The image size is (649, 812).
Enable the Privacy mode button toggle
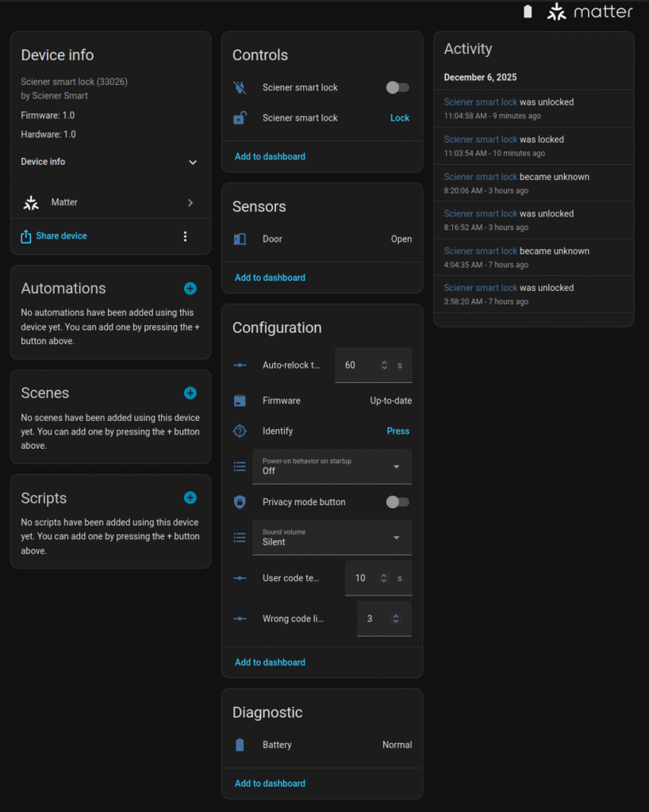pyautogui.click(x=397, y=502)
